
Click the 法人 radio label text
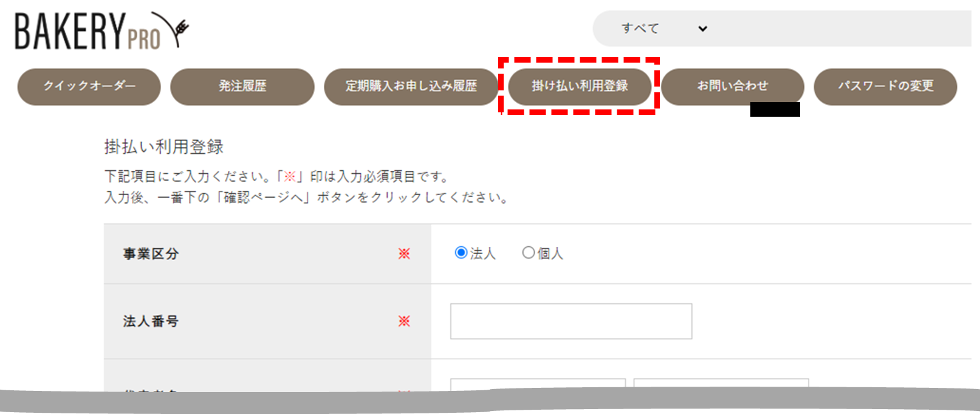[x=483, y=254]
